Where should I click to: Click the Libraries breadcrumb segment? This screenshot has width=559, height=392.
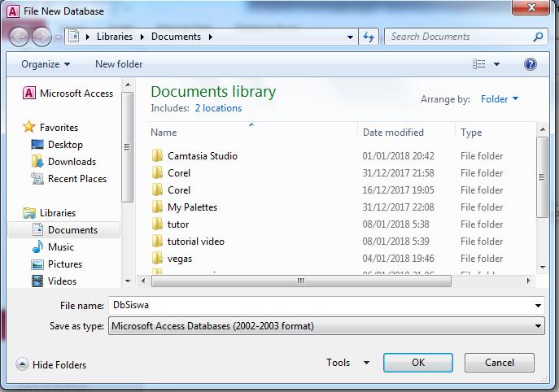(115, 37)
